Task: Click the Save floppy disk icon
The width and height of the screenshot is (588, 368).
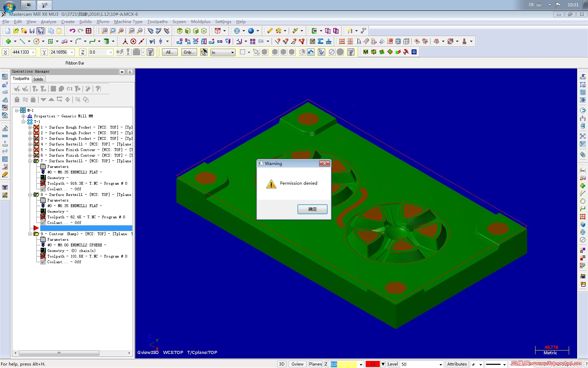Action: click(32, 31)
